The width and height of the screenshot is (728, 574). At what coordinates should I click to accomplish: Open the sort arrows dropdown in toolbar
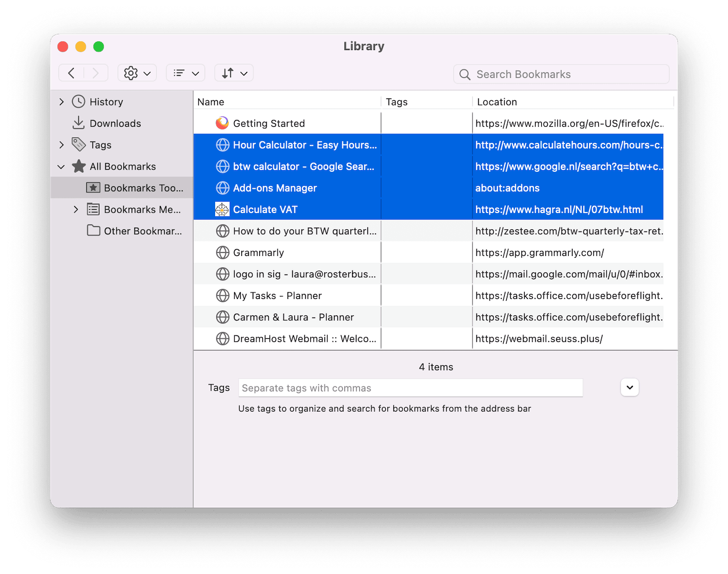click(x=234, y=72)
